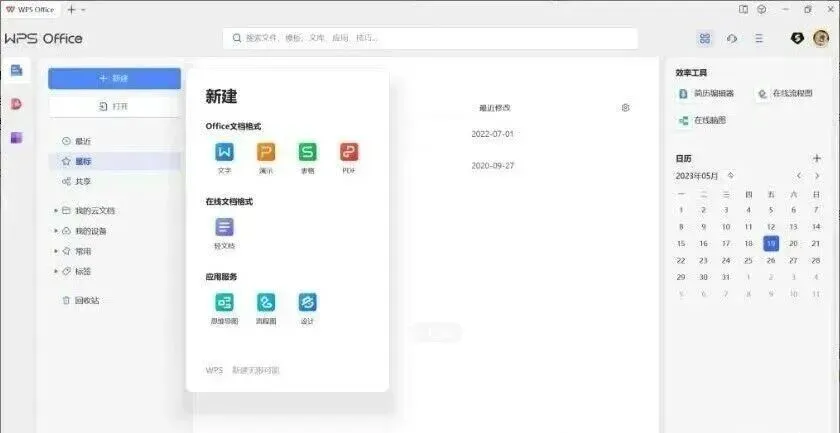Expand the 常用 tree arrow
Screen dimensions: 840x433
(56, 251)
